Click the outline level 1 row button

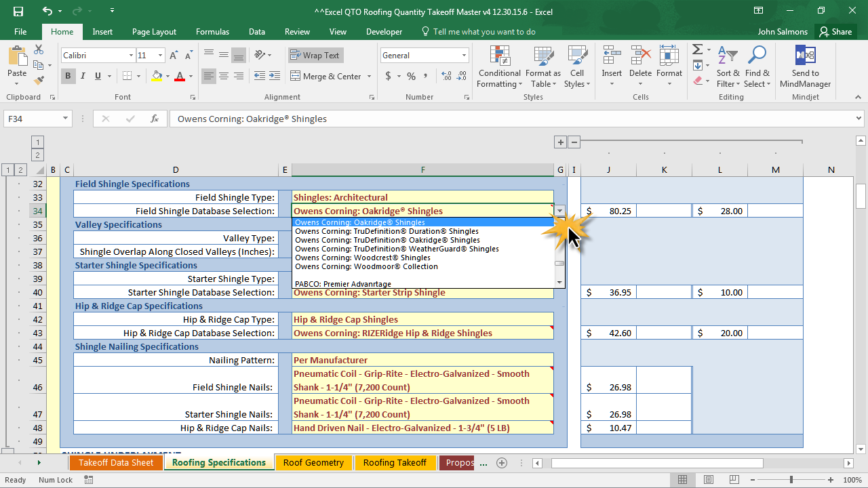7,169
